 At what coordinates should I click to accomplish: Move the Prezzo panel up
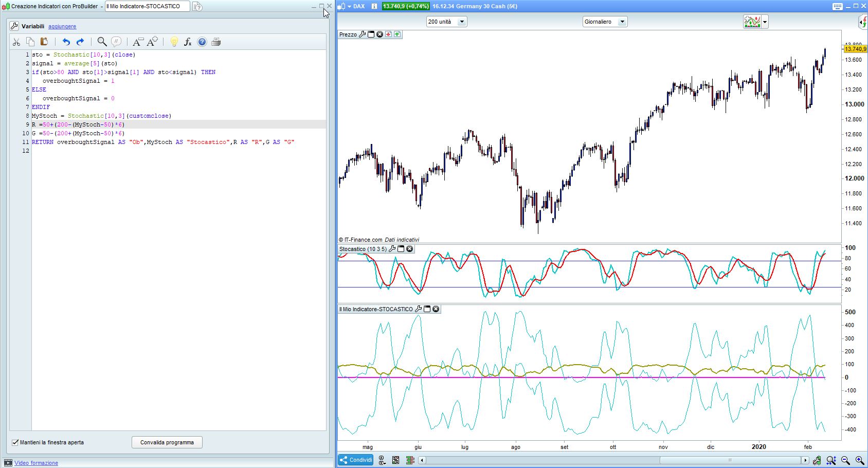coord(397,34)
